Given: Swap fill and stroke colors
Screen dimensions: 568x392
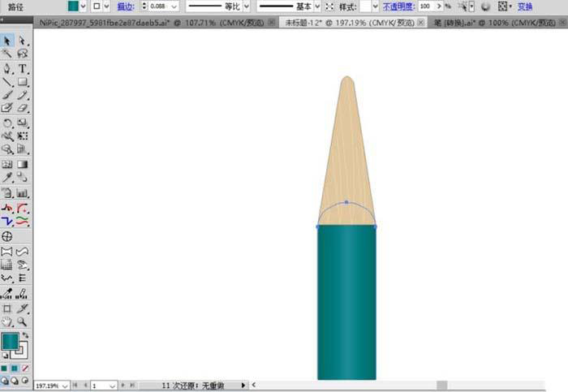Looking at the screenshot, I should point(25,335).
